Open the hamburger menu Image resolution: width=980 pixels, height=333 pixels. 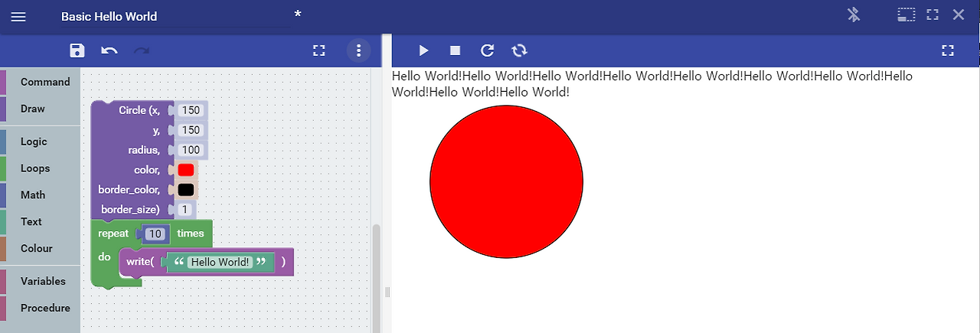(x=18, y=16)
